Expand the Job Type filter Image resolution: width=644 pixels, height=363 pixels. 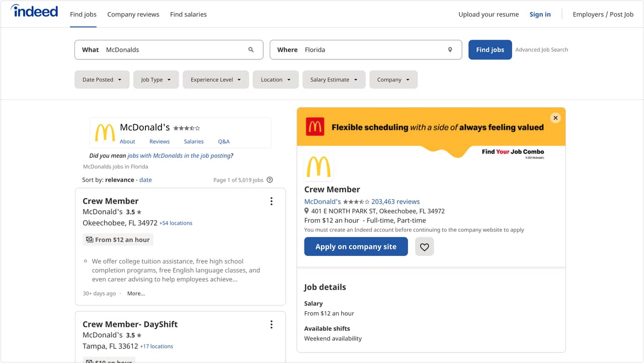156,79
